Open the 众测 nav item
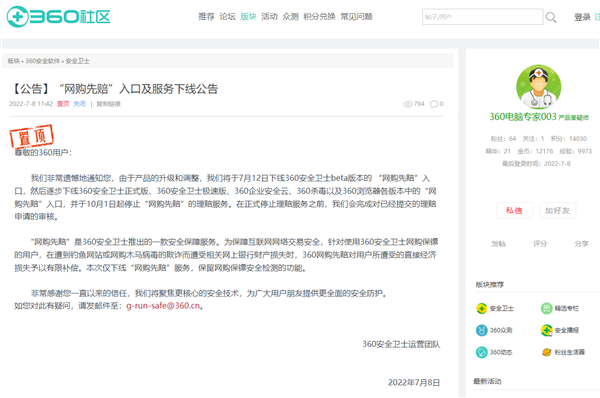Screen dimensions: 600x398 coord(290,16)
